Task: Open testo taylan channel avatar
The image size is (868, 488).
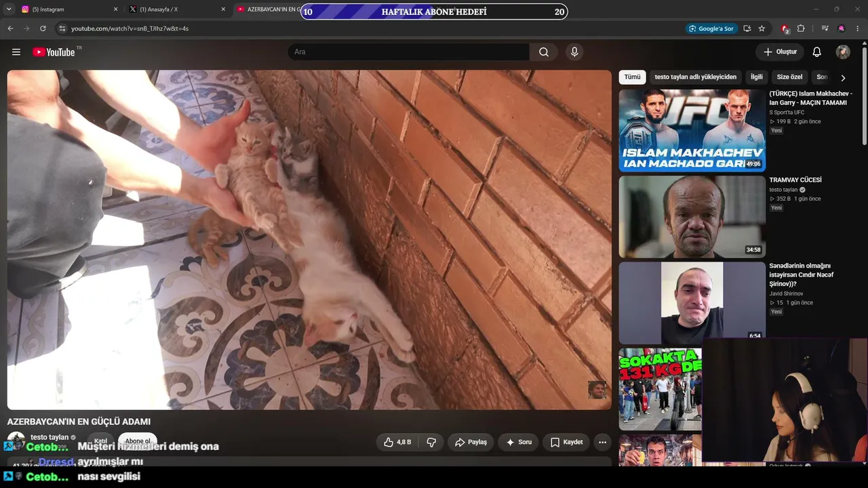Action: [x=16, y=441]
